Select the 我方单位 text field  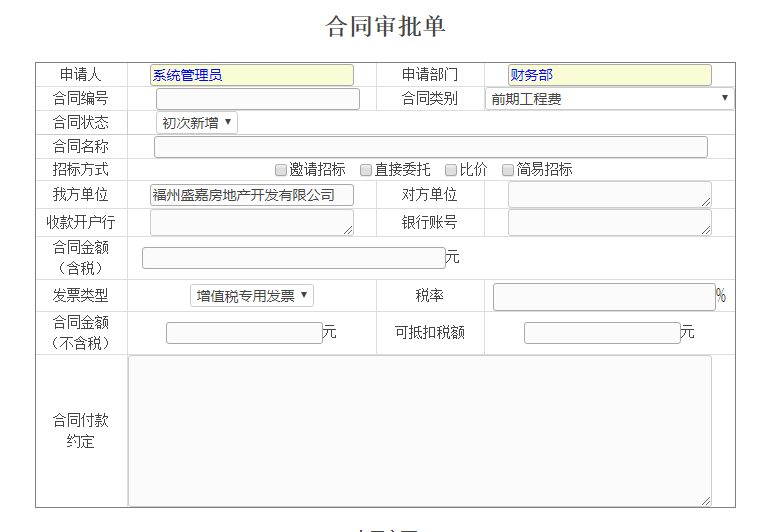252,195
